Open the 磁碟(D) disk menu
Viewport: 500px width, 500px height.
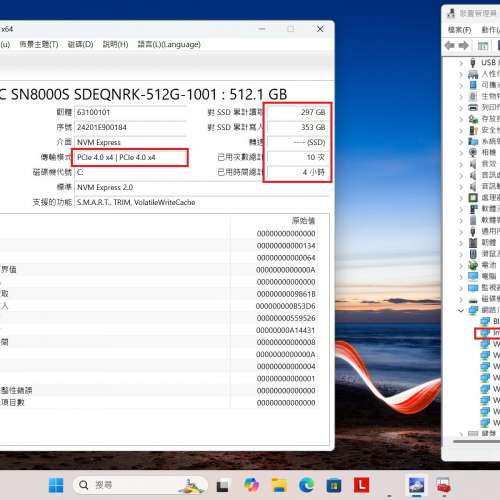[80, 44]
